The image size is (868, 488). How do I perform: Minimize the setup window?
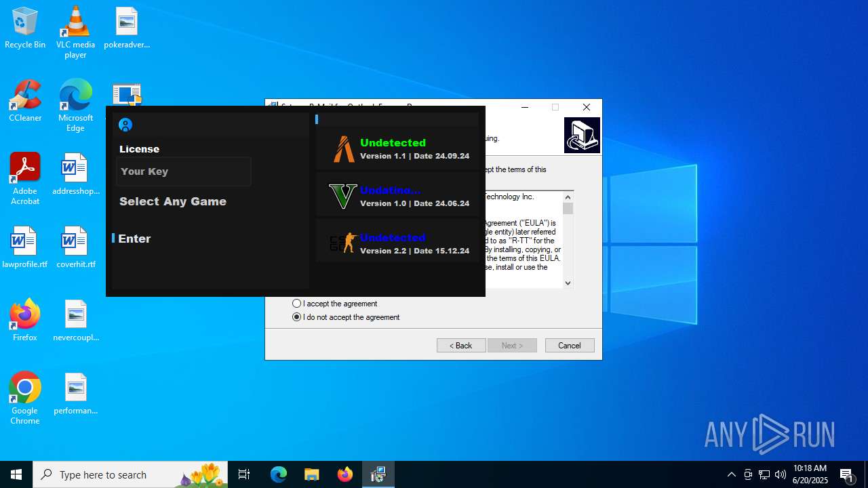pos(525,107)
